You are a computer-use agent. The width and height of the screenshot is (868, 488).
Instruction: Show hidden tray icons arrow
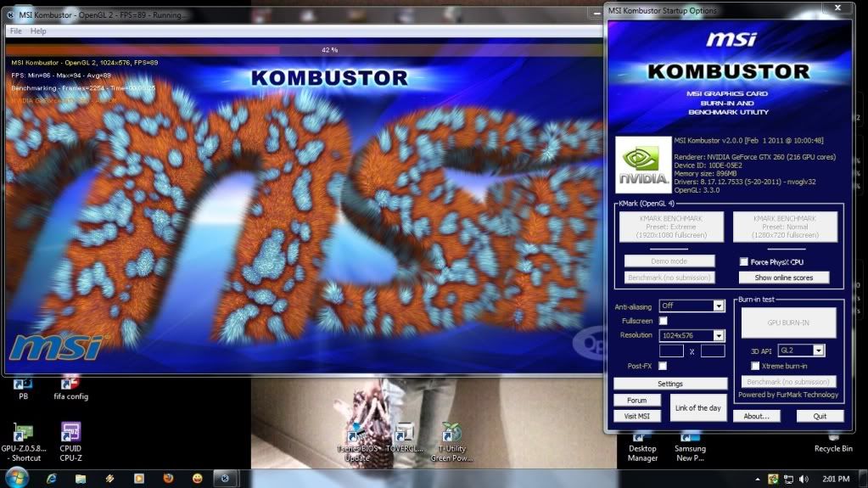[758, 480]
